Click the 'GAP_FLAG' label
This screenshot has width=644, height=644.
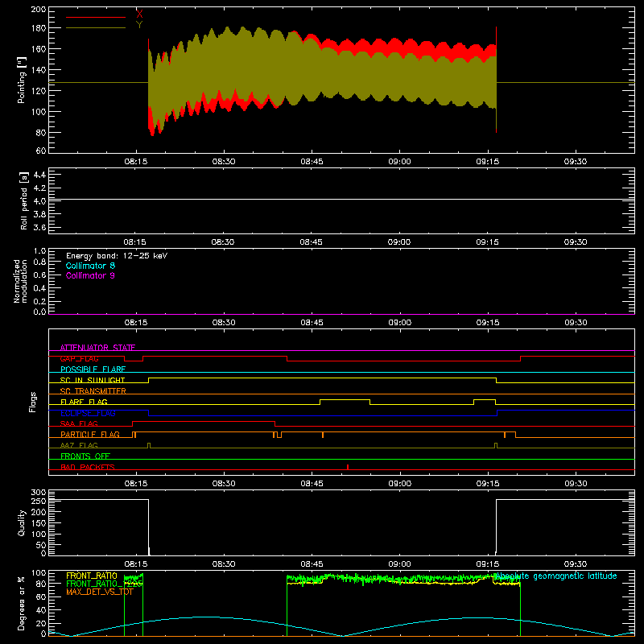79,358
